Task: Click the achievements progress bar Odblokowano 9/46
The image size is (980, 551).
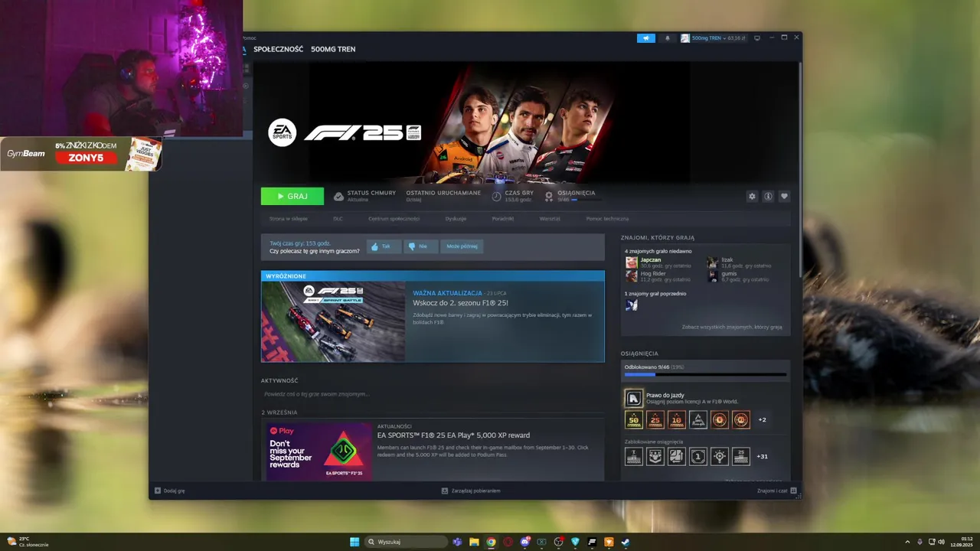Action: (x=705, y=374)
